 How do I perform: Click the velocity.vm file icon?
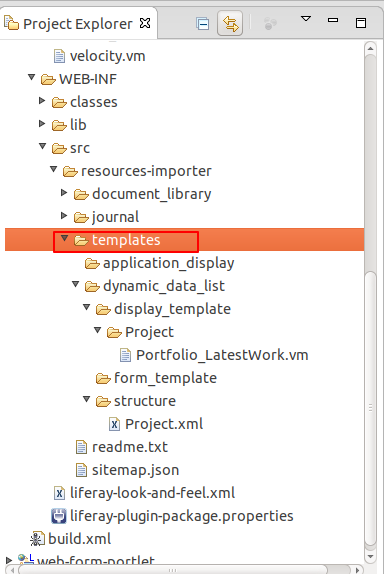tap(59, 56)
